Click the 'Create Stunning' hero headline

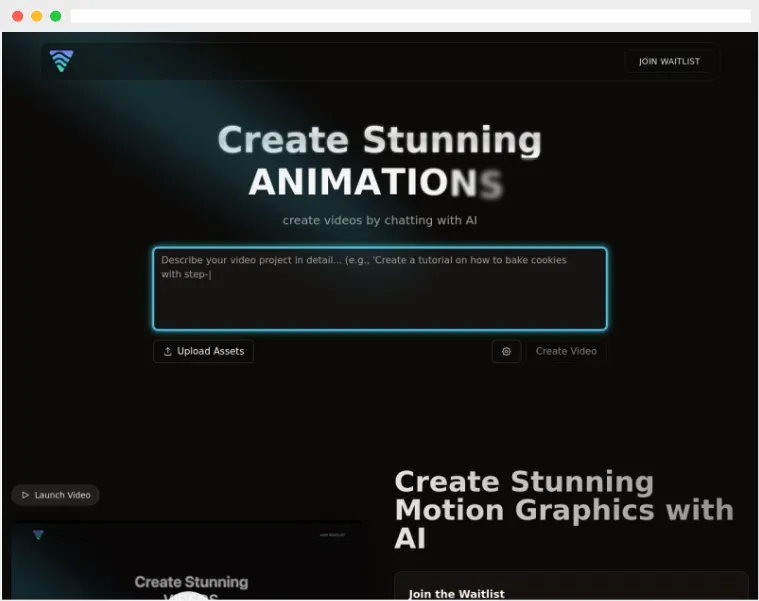(x=380, y=140)
